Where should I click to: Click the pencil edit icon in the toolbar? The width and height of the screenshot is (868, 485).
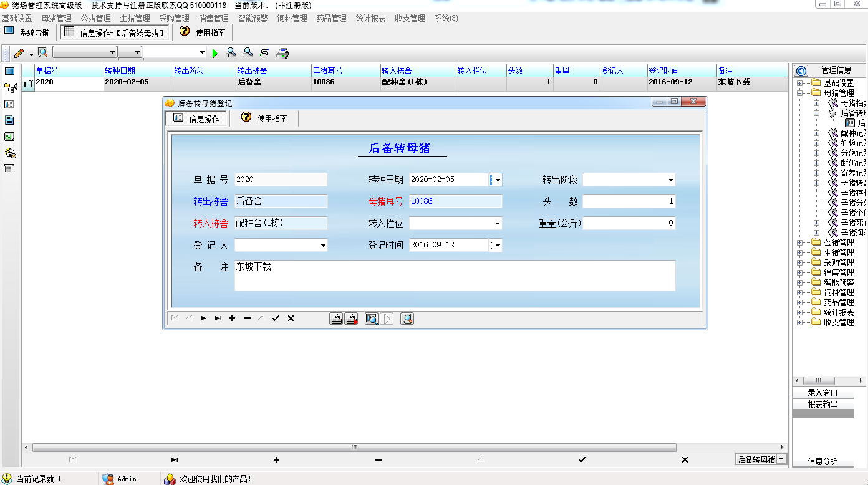click(x=19, y=53)
